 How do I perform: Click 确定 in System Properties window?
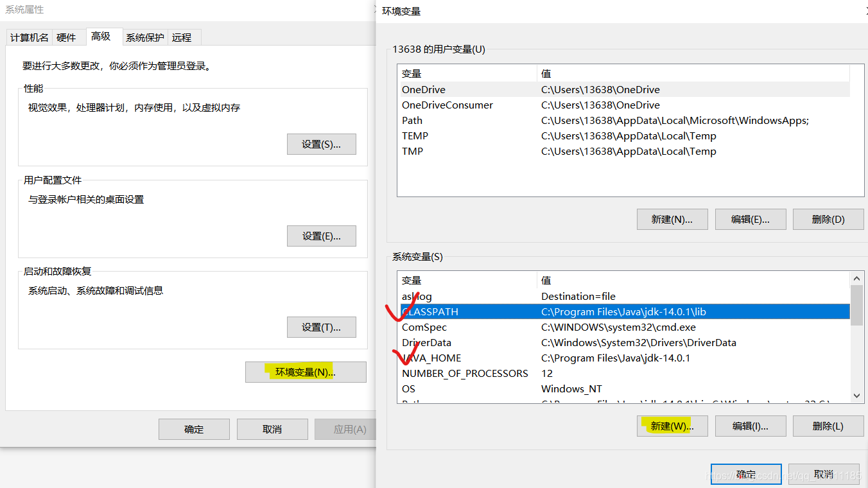(194, 429)
